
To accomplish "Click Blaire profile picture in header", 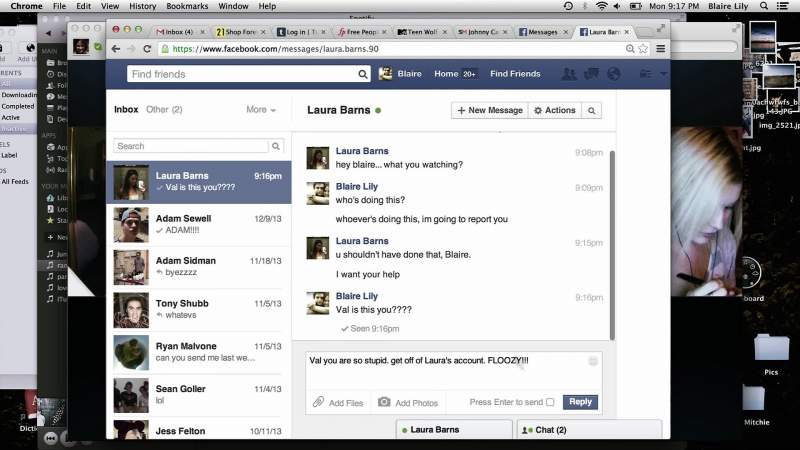I will point(385,73).
